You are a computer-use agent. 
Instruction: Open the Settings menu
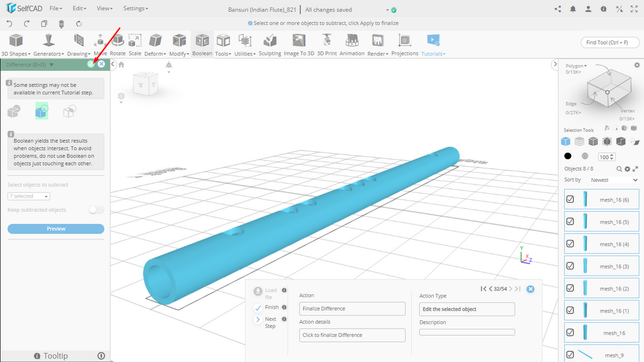click(135, 9)
